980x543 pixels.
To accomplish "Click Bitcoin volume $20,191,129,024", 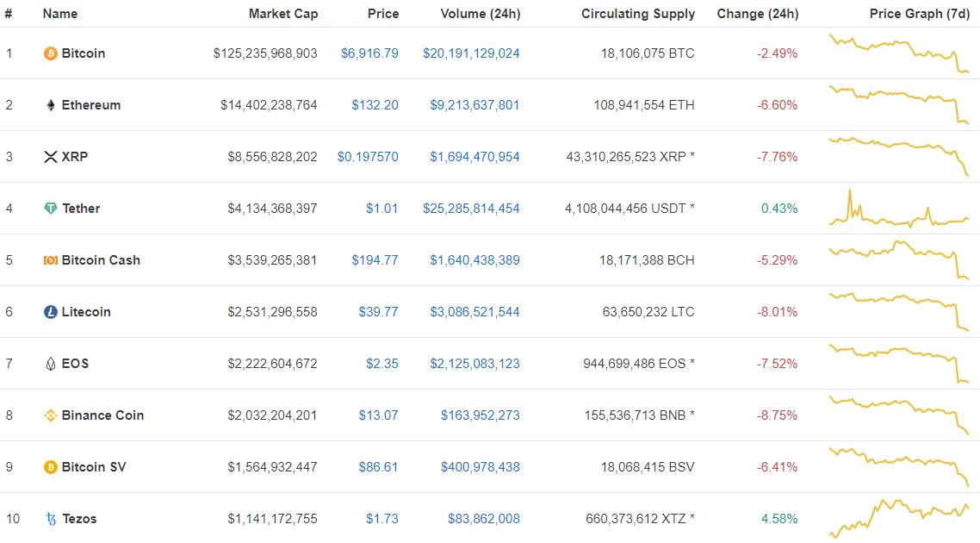I will coord(471,53).
